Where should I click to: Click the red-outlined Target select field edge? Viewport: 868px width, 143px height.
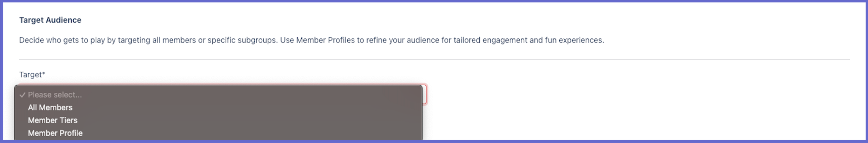click(425, 94)
